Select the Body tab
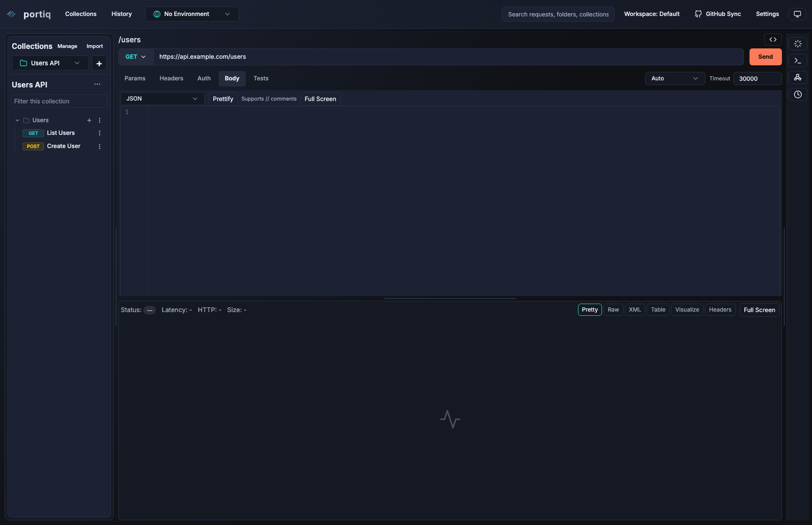The width and height of the screenshot is (812, 525). point(232,78)
